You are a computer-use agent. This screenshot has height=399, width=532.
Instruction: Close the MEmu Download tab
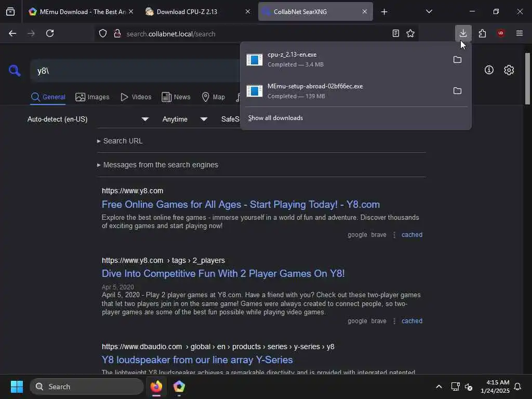[131, 11]
